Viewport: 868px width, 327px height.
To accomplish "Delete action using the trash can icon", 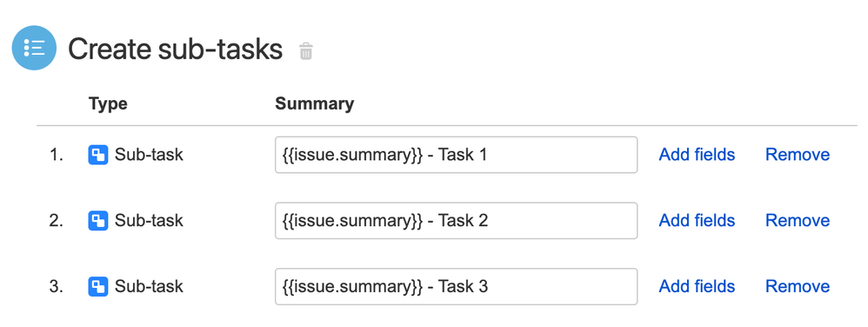I will coord(305,51).
